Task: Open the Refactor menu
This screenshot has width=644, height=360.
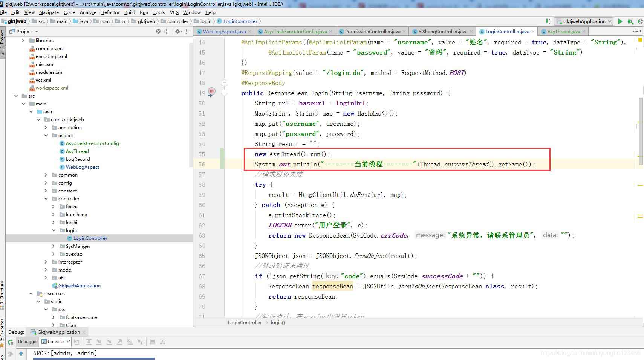Action: point(110,12)
